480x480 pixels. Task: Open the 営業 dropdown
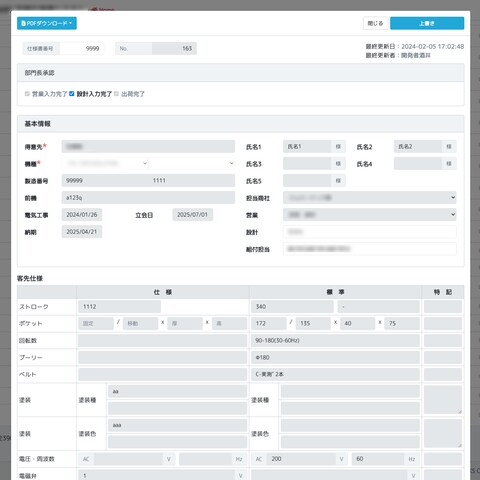370,215
